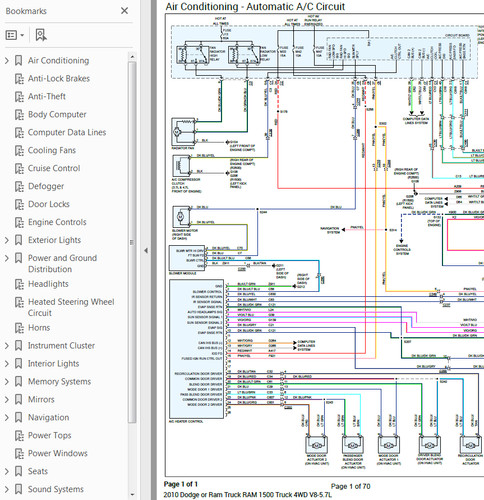Go to the Cruise Control bookmark

54,168
